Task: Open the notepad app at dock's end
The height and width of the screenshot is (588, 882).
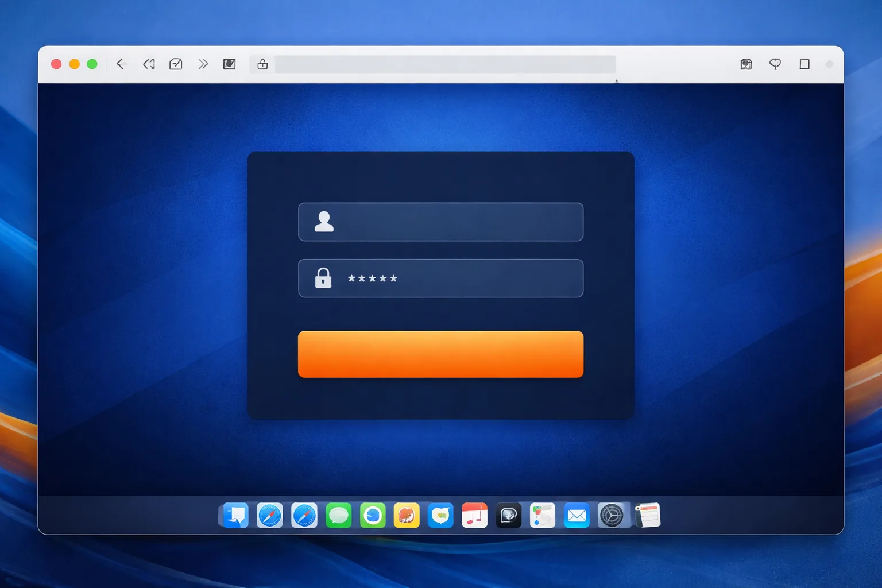Action: coord(648,515)
